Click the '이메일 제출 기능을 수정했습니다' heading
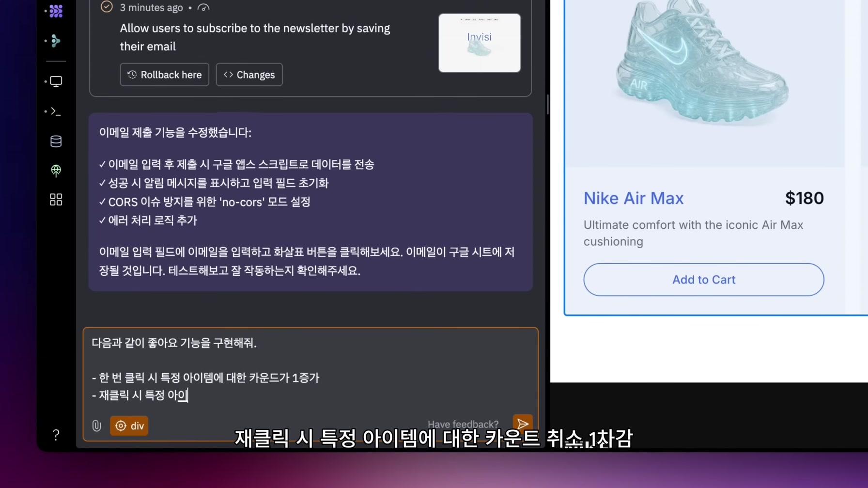The height and width of the screenshot is (488, 868). click(175, 132)
